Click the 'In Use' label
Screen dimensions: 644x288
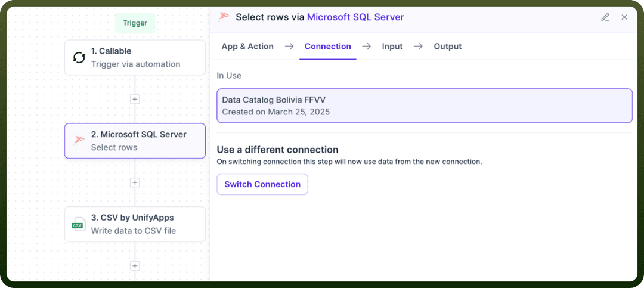click(229, 76)
